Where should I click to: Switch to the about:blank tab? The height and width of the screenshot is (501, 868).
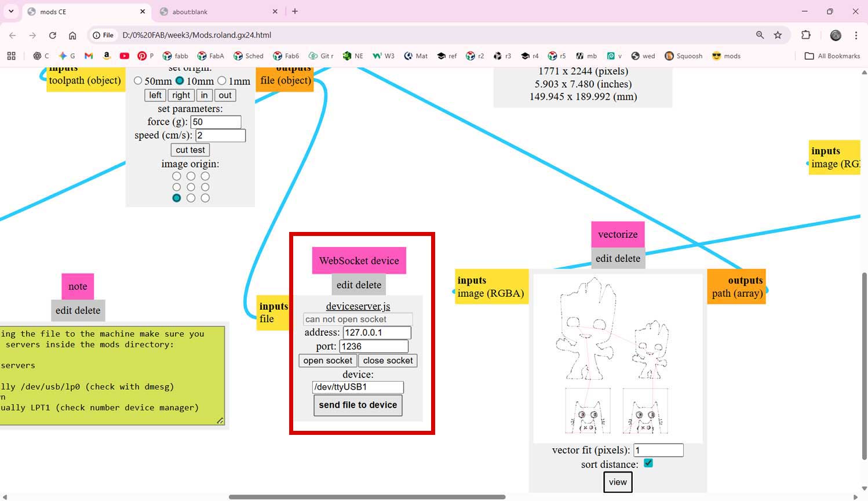pyautogui.click(x=218, y=12)
